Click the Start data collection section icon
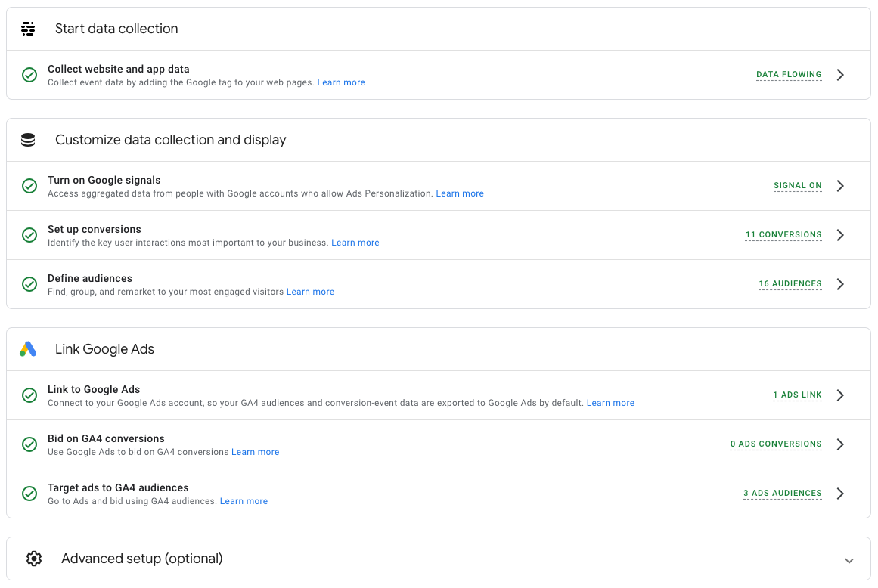The image size is (878, 588). pos(28,29)
